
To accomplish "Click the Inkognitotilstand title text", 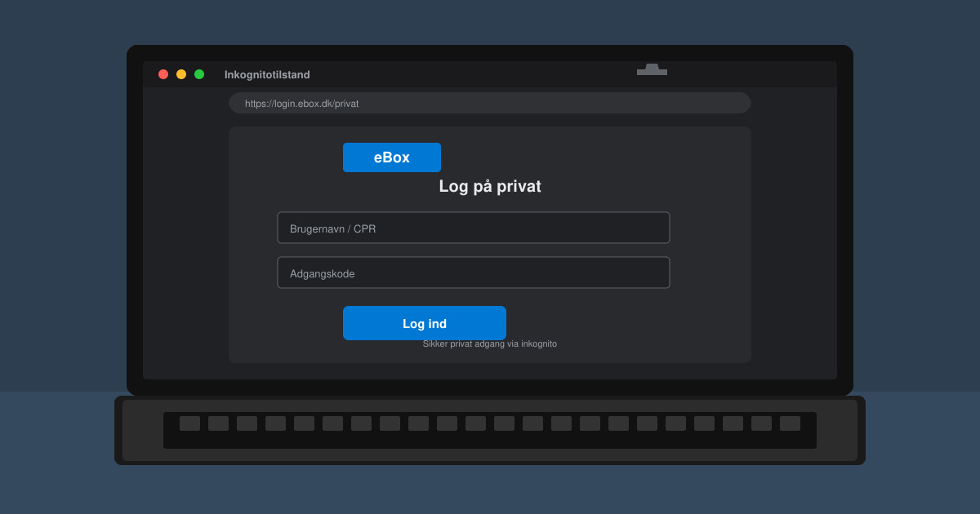I will 267,74.
